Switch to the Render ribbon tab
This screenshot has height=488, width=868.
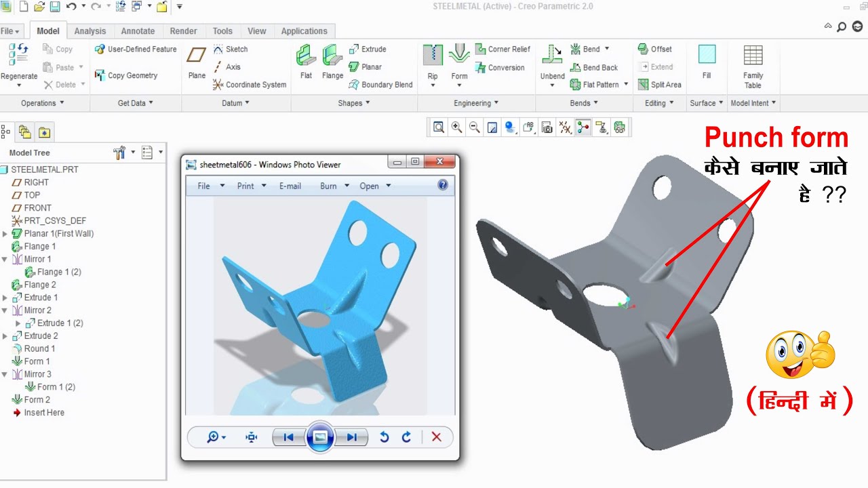[183, 31]
